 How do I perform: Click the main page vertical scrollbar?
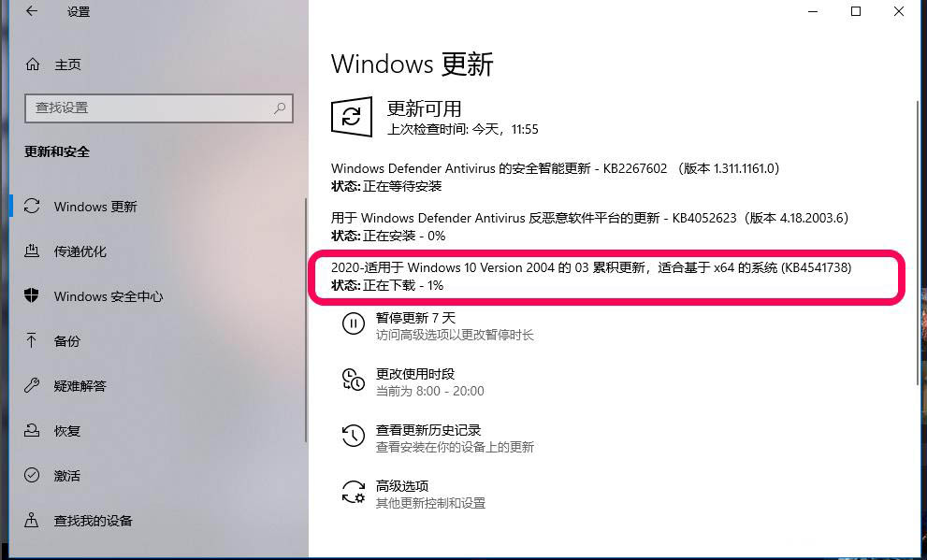pyautogui.click(x=918, y=242)
